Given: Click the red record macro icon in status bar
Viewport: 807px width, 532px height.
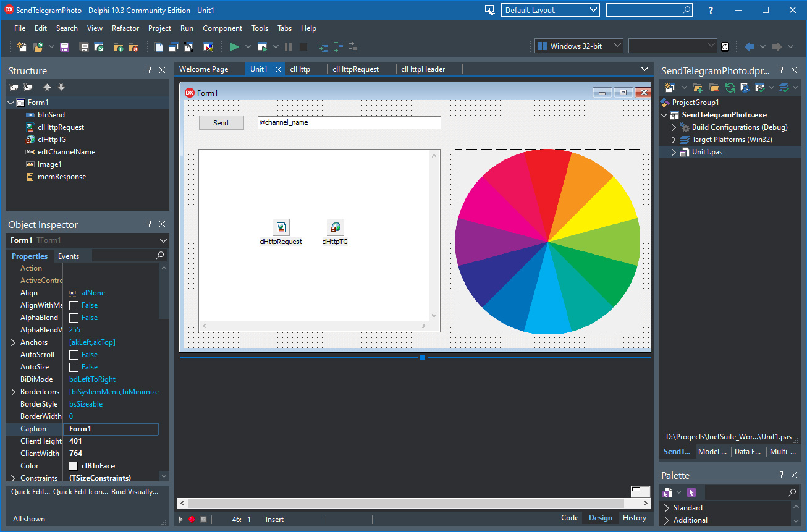Looking at the screenshot, I should coord(192,519).
